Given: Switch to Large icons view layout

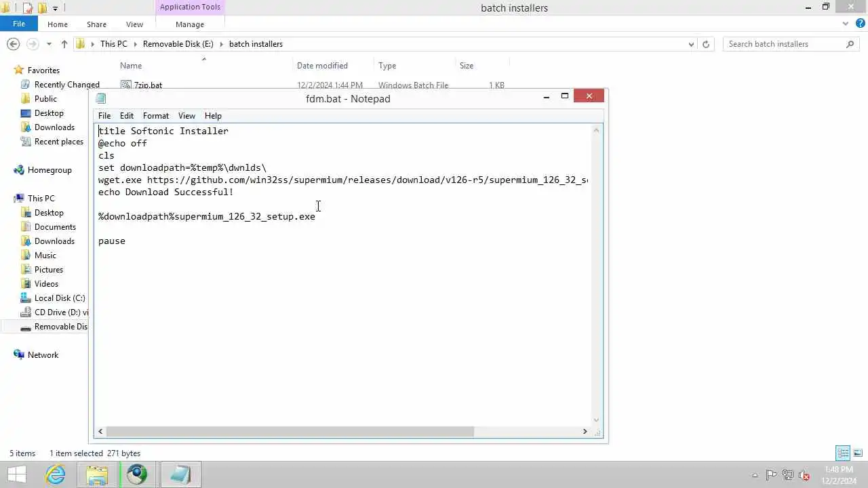Looking at the screenshot, I should pos(858,453).
